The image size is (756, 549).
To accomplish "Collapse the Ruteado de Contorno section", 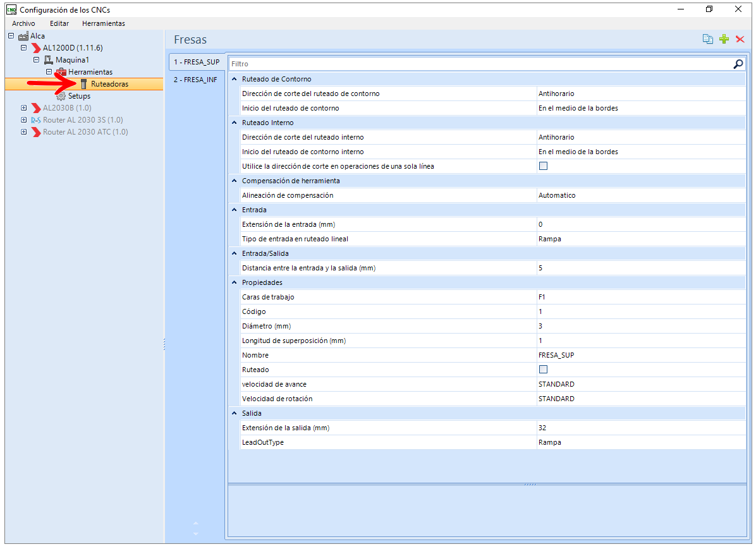I will click(235, 79).
